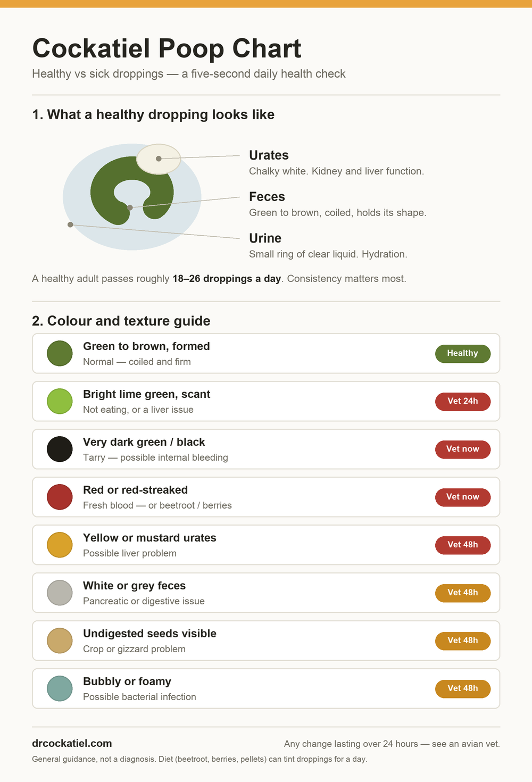Click Vet 48h badge for bubbly foamy
Image resolution: width=532 pixels, height=782 pixels.
(463, 689)
